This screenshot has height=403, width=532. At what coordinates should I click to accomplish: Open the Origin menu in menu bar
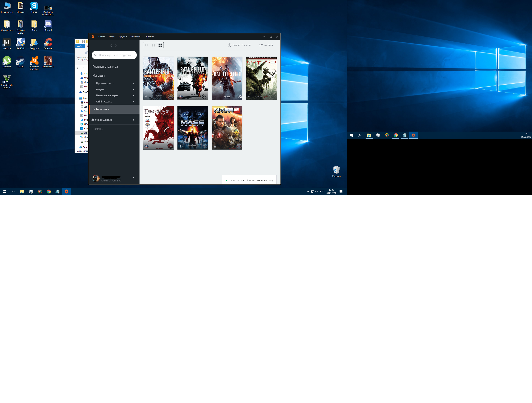tap(102, 37)
